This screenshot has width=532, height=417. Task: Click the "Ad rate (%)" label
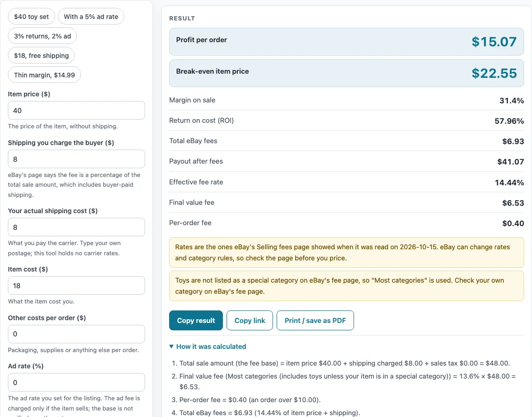pos(26,366)
